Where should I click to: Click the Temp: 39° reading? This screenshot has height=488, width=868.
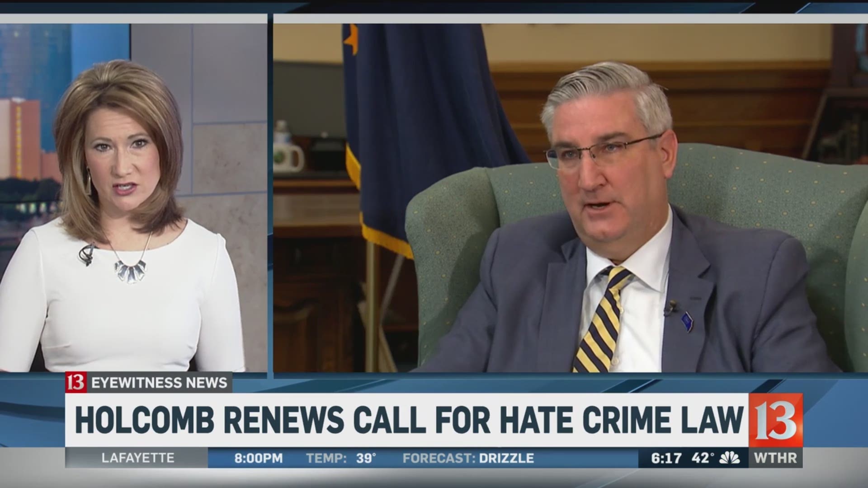pyautogui.click(x=341, y=458)
